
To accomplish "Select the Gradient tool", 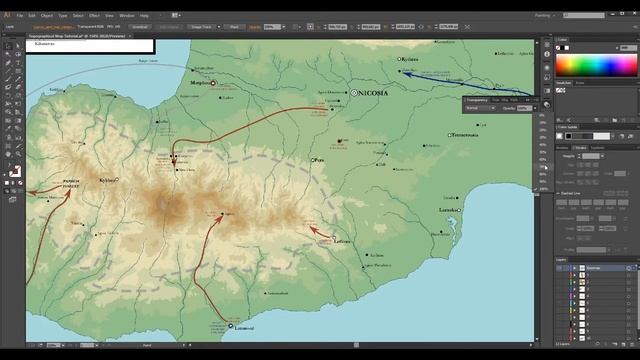I will point(18,120).
